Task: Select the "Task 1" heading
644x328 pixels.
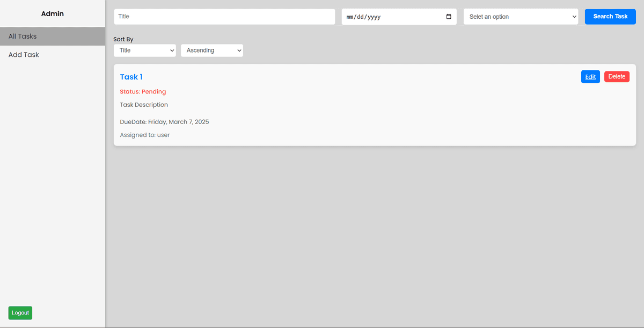Action: (x=131, y=77)
